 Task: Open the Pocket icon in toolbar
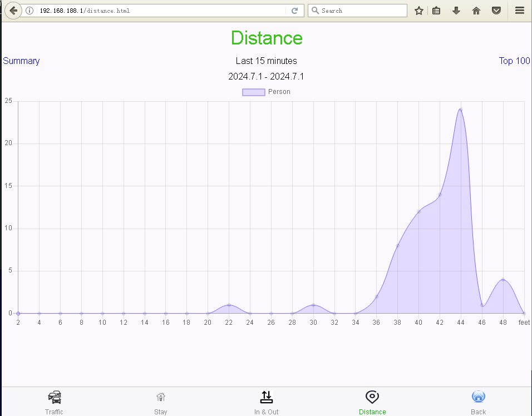pos(496,11)
